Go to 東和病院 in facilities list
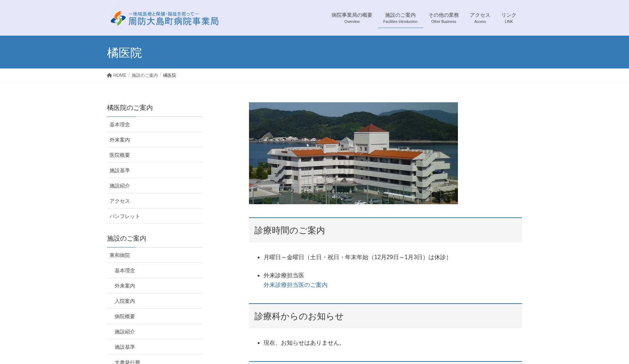Screen dimensions: 629x364 (120, 255)
